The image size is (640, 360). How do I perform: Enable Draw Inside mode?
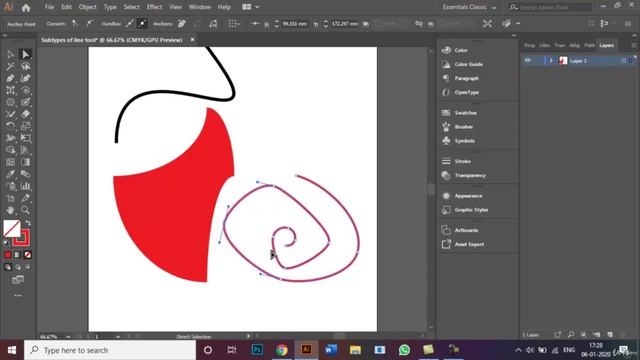tap(27, 267)
